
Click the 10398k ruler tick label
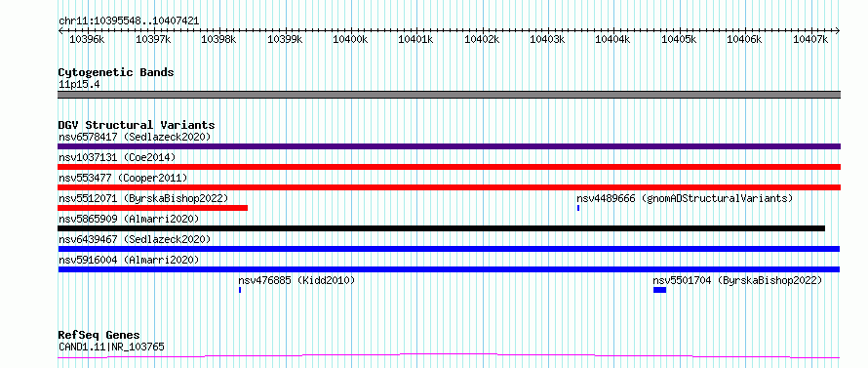point(218,39)
